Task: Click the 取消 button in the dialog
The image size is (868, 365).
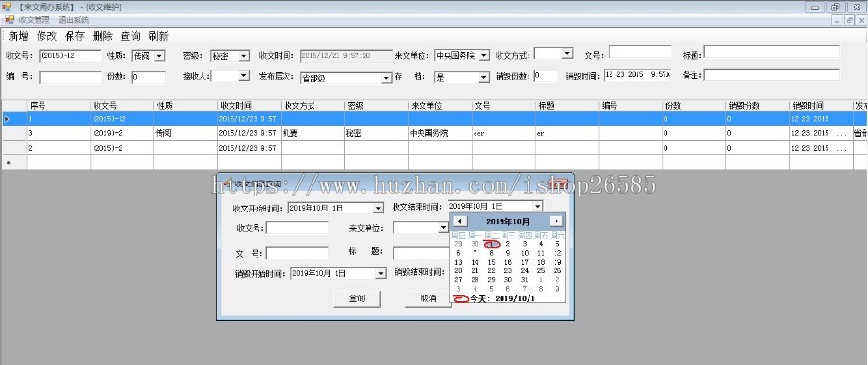Action: pos(427,298)
